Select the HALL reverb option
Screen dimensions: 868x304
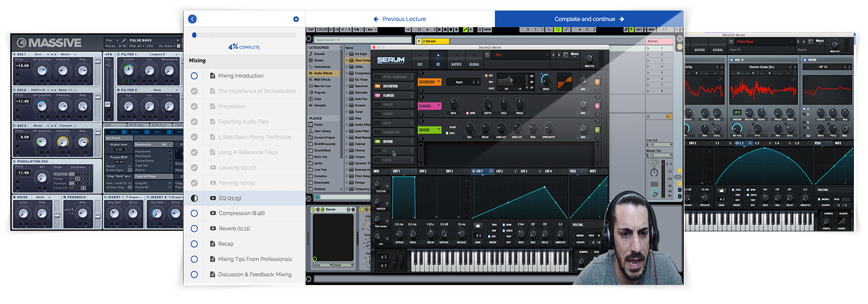pyautogui.click(x=451, y=133)
